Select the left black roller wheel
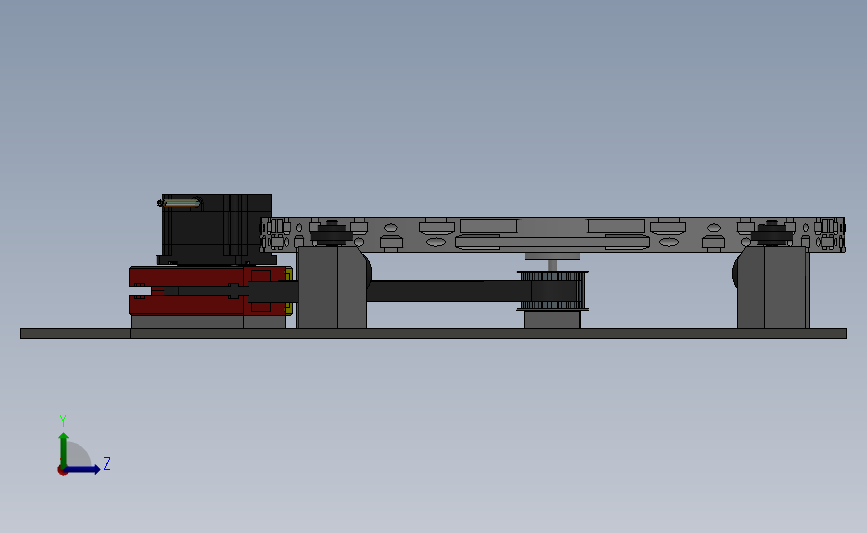Screen dimensions: 867x533 (x=332, y=233)
